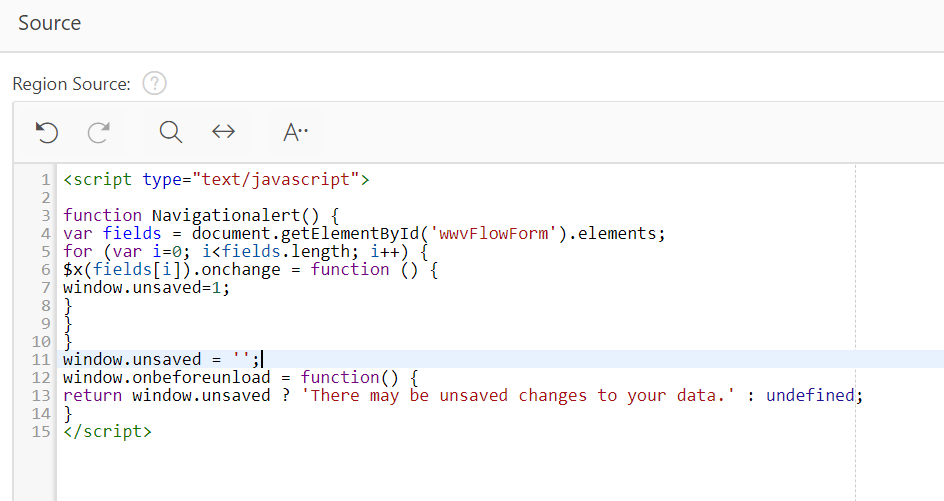Click the double-arrow auto complete icon

coord(223,131)
